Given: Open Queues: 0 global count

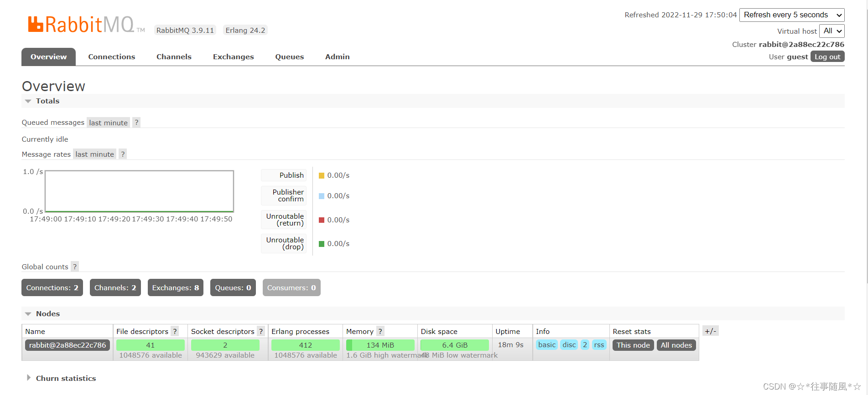Looking at the screenshot, I should 233,287.
